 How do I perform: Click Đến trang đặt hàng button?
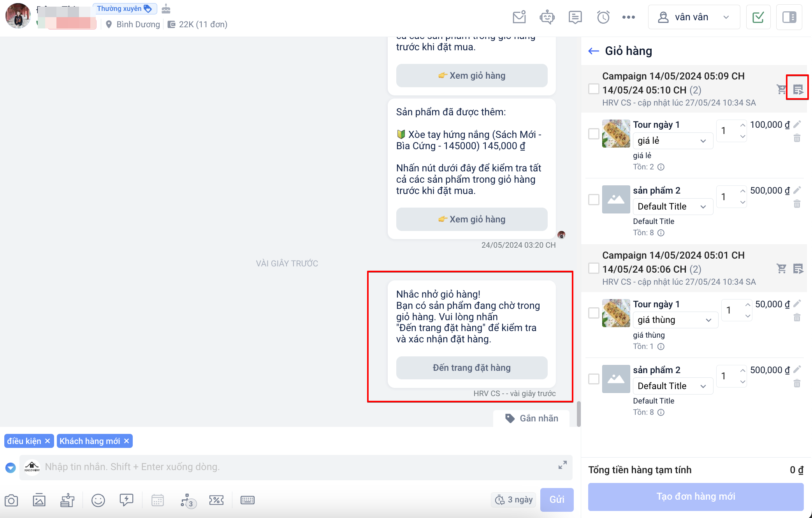click(x=471, y=368)
